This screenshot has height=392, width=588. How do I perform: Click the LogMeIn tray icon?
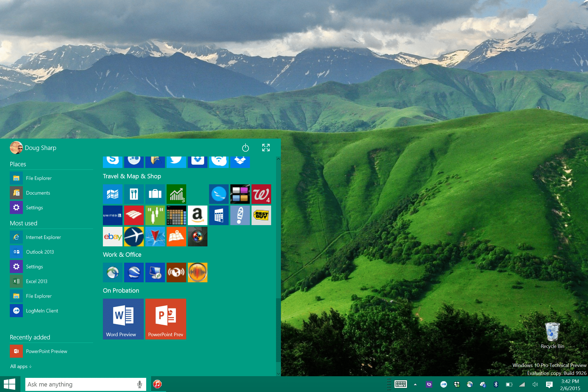click(x=443, y=384)
